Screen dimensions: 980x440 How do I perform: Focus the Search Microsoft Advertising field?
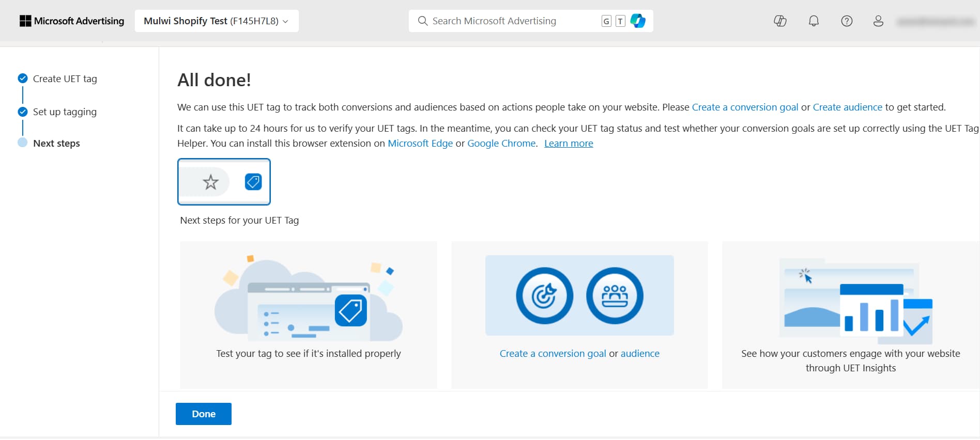click(x=531, y=21)
